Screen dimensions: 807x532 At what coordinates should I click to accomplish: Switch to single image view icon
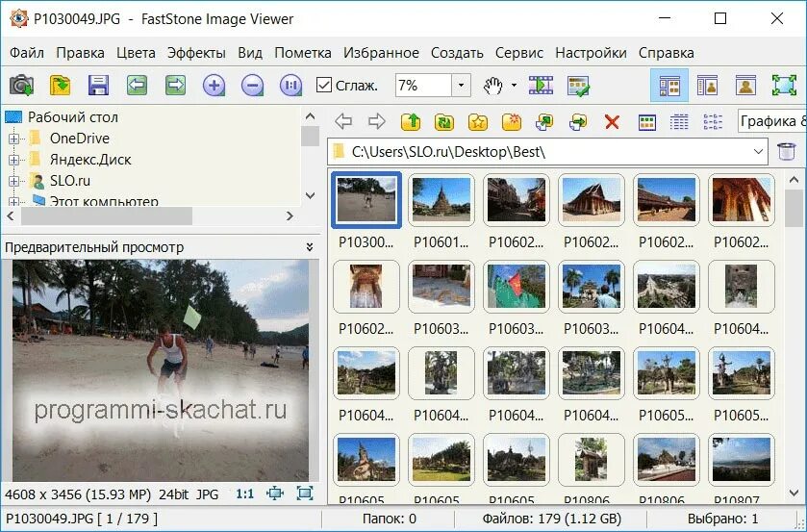pyautogui.click(x=745, y=86)
